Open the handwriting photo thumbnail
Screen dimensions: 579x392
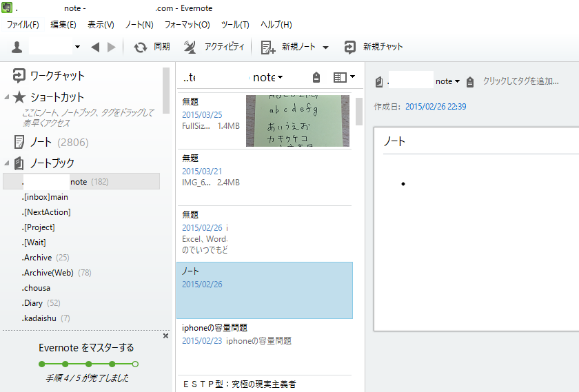(x=298, y=121)
